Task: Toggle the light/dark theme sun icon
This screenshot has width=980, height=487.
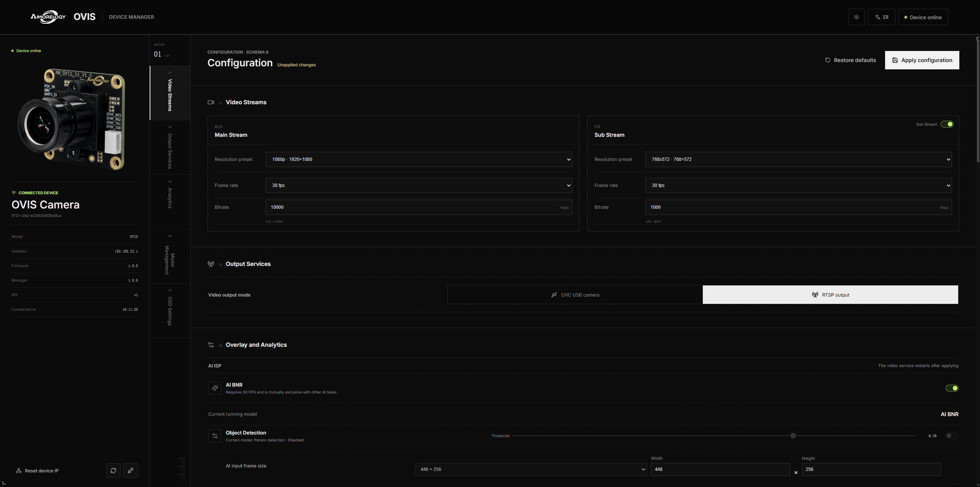Action: pos(856,17)
